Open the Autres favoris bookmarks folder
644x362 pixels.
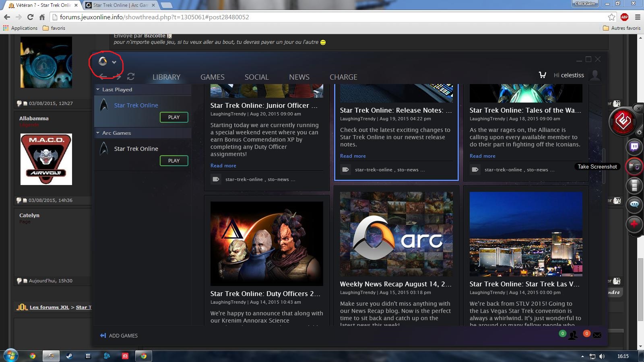pyautogui.click(x=621, y=28)
